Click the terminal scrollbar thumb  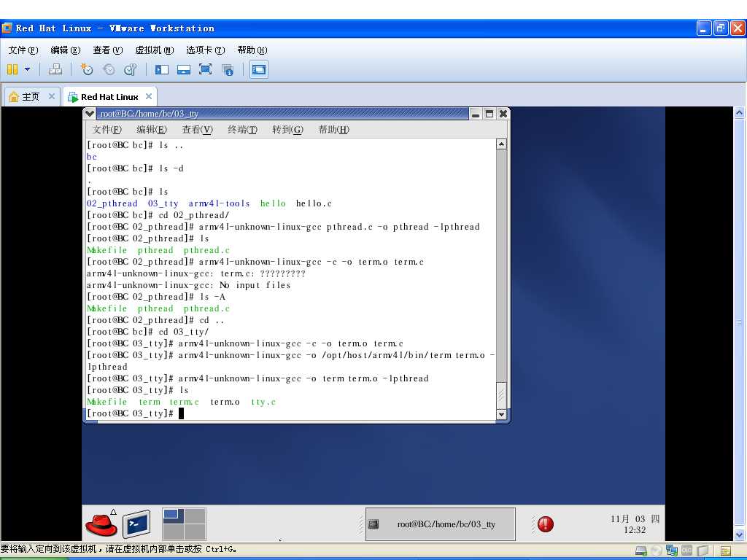coord(501,395)
